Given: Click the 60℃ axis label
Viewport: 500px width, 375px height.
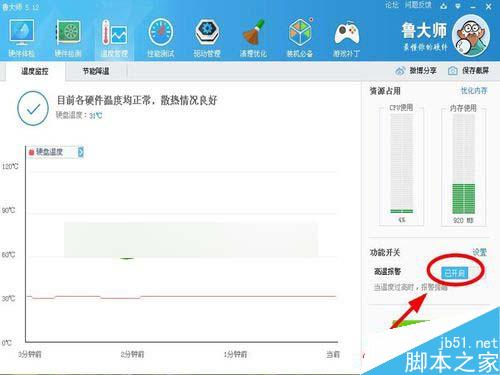Looking at the screenshot, I should click(9, 255).
